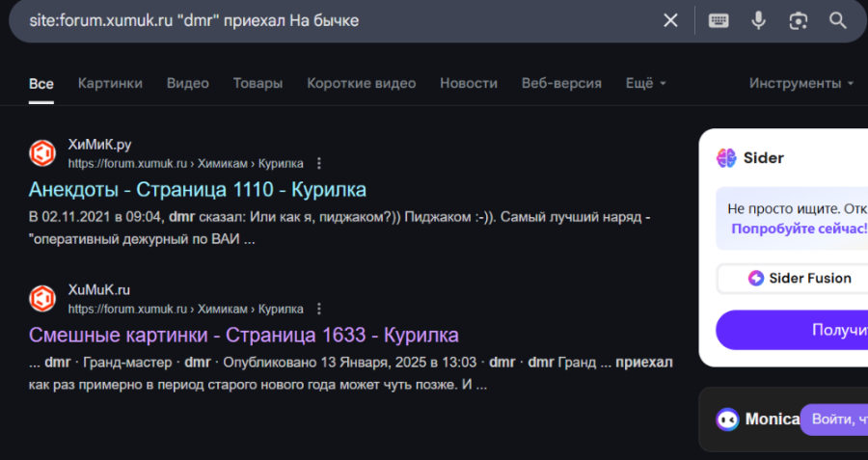Image resolution: width=868 pixels, height=460 pixels.
Task: Click the Sider Fusion icon
Action: [x=755, y=278]
